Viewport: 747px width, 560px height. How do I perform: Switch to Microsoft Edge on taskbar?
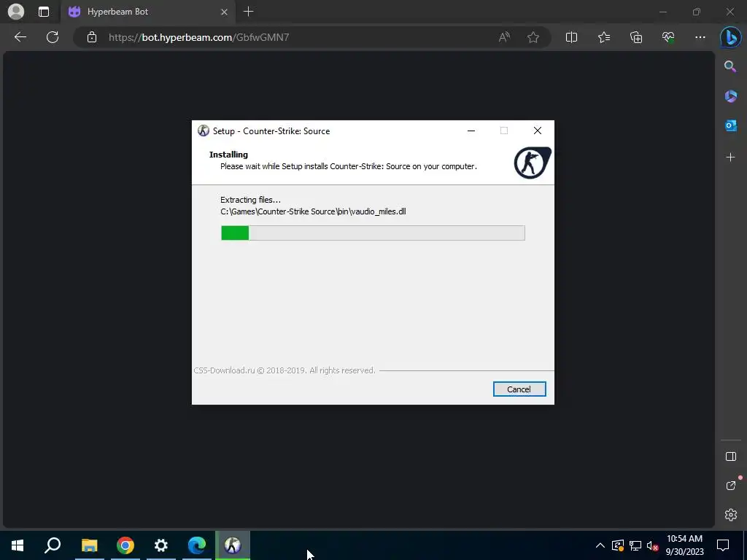(x=197, y=545)
